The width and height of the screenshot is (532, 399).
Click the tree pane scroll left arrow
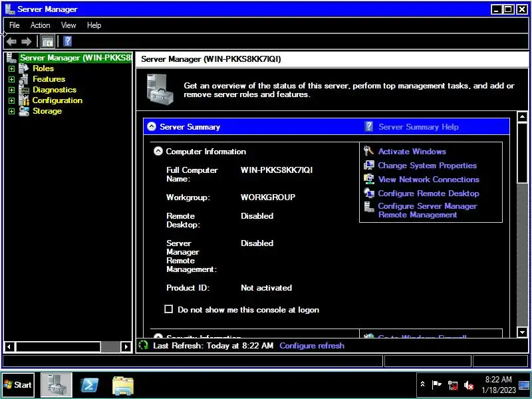(9, 346)
